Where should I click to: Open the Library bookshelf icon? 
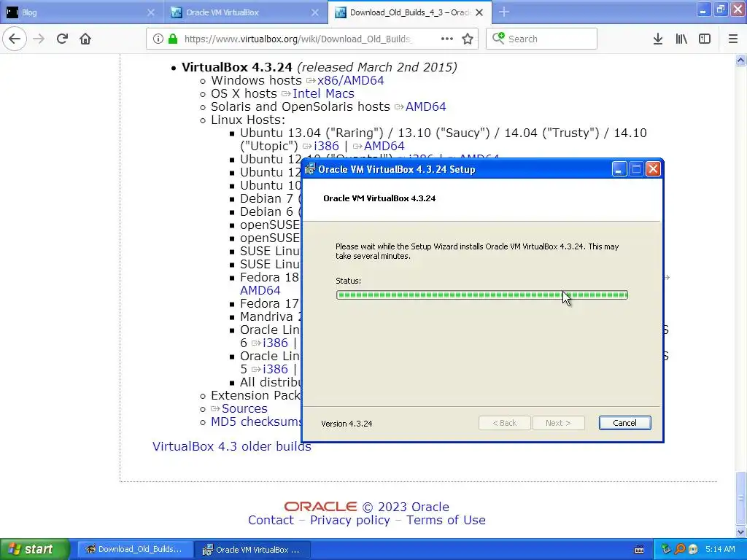click(681, 39)
